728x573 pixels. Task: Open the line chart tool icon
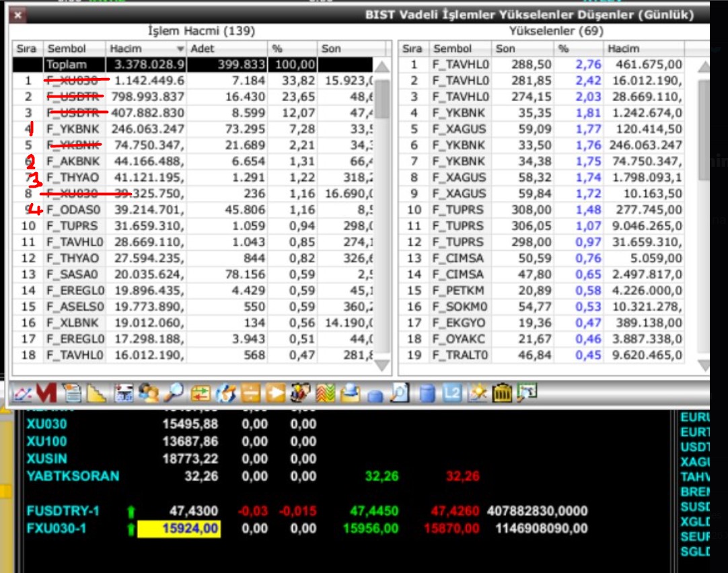pyautogui.click(x=22, y=393)
